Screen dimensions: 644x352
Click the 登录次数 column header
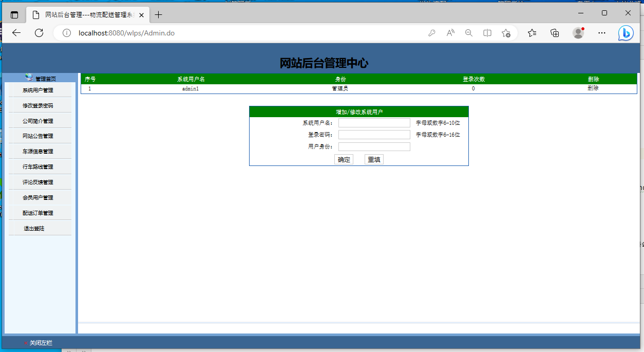pyautogui.click(x=473, y=79)
